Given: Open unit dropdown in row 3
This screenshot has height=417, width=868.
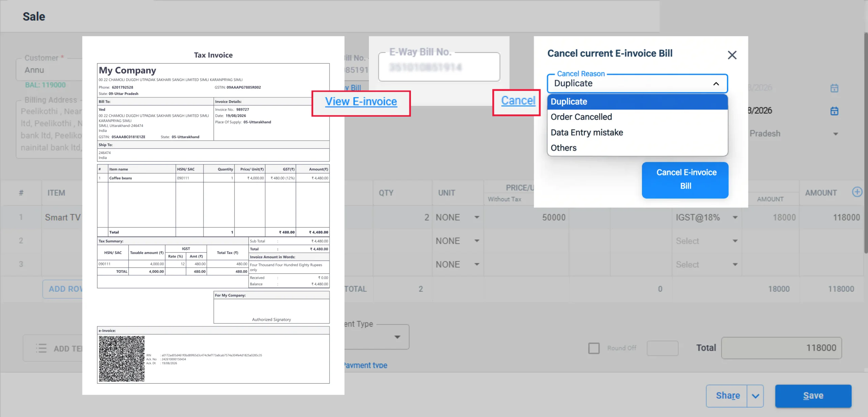Looking at the screenshot, I should point(477,264).
